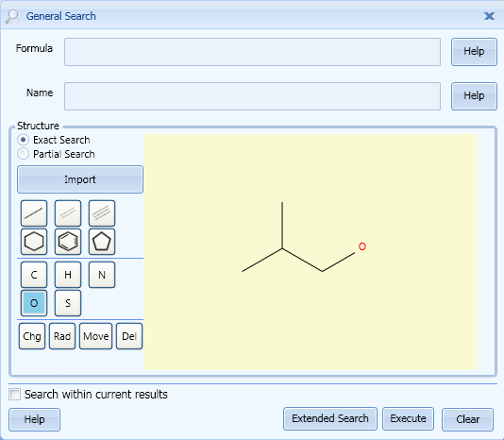Screen dimensions: 504x440
Task: Choose the Hydrogen atom button
Action: pyautogui.click(x=68, y=275)
